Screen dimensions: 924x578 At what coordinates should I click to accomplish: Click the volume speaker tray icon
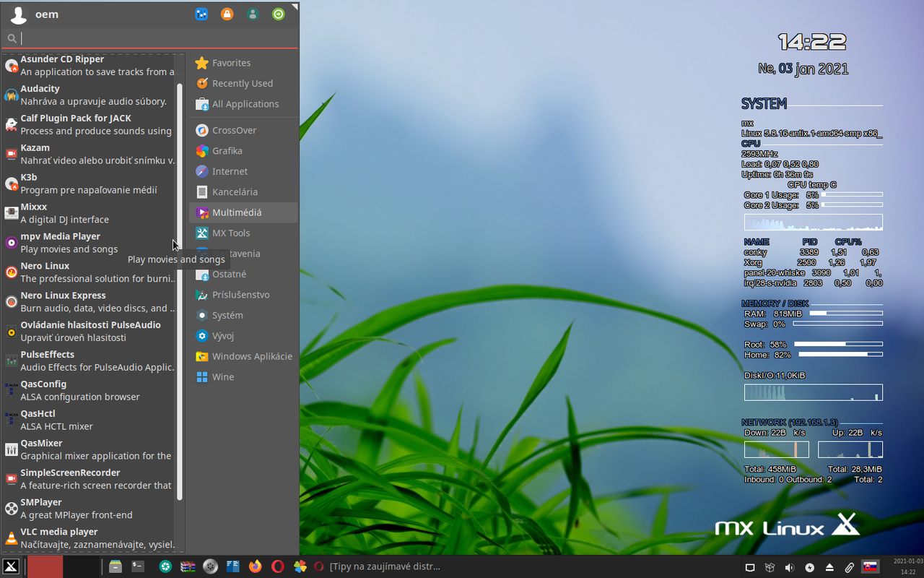(x=790, y=568)
